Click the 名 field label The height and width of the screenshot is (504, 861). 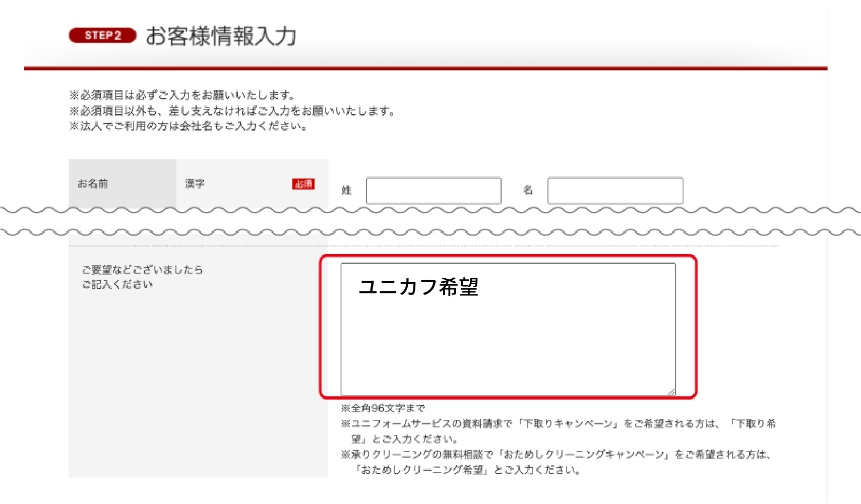528,191
